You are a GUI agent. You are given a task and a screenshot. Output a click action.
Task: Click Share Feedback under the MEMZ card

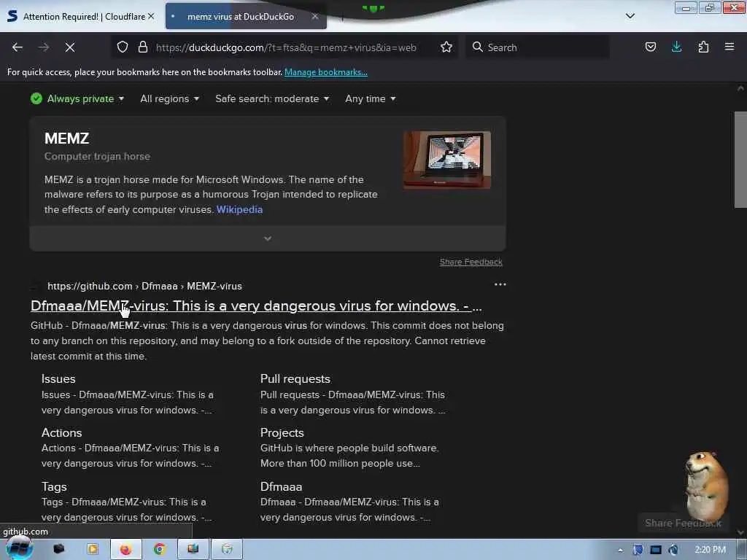click(x=471, y=262)
